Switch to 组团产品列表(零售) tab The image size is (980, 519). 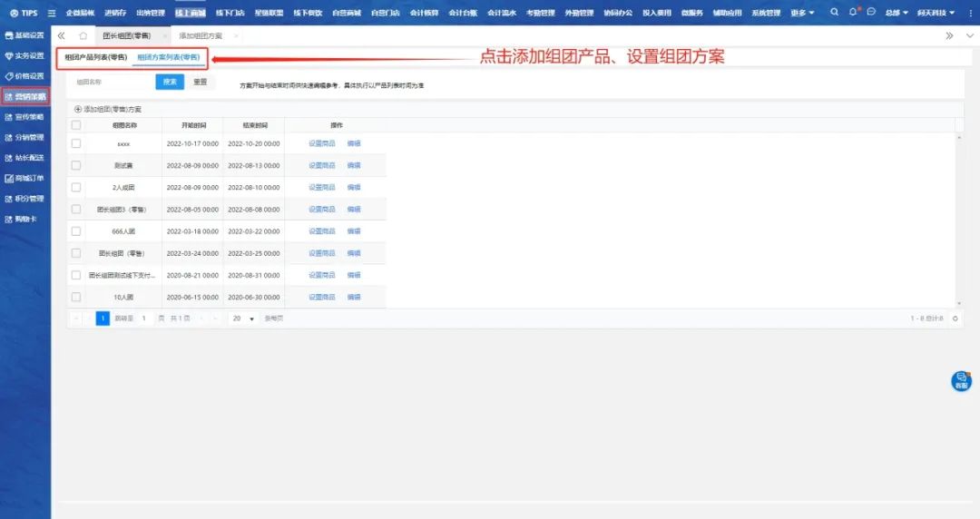click(96, 57)
